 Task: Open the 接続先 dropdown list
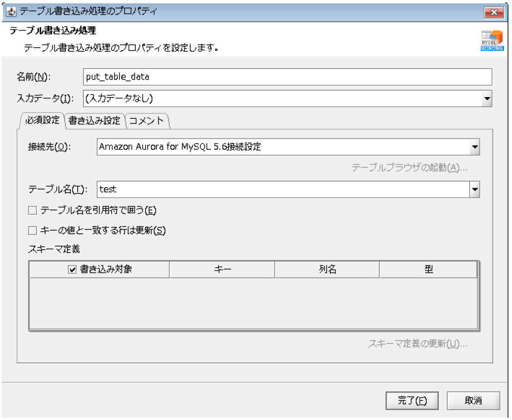(475, 147)
